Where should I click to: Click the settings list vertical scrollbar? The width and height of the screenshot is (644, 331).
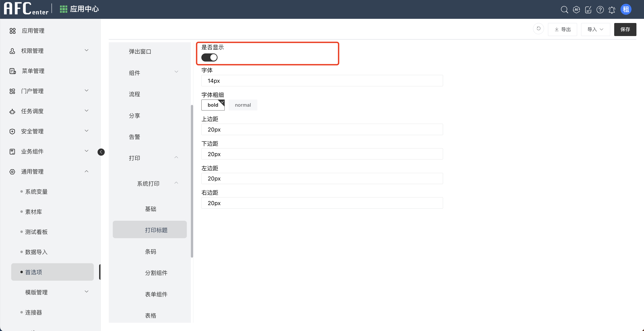click(x=192, y=181)
